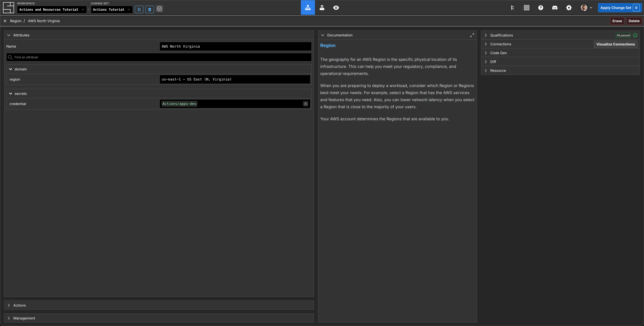Expand the Diff section
644x326 pixels.
click(486, 62)
